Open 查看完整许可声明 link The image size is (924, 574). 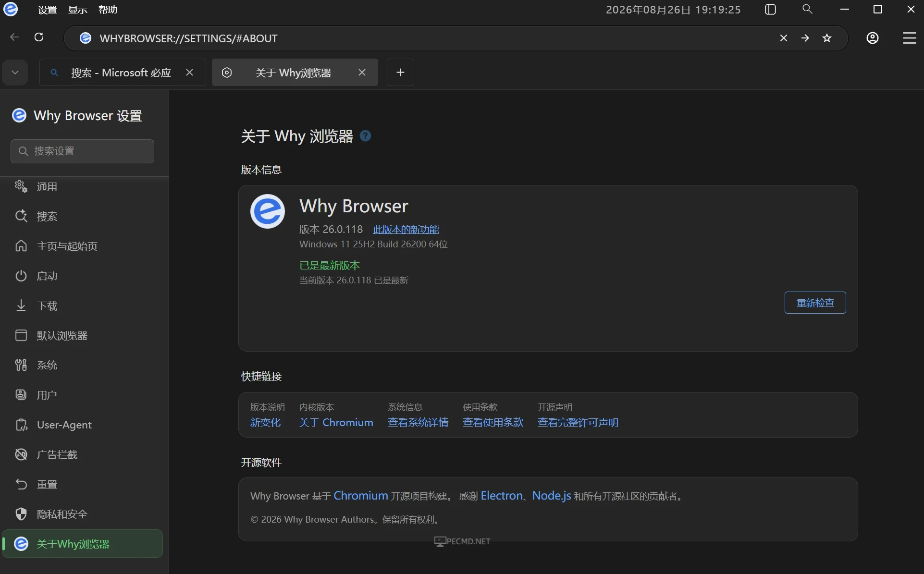coord(578,423)
